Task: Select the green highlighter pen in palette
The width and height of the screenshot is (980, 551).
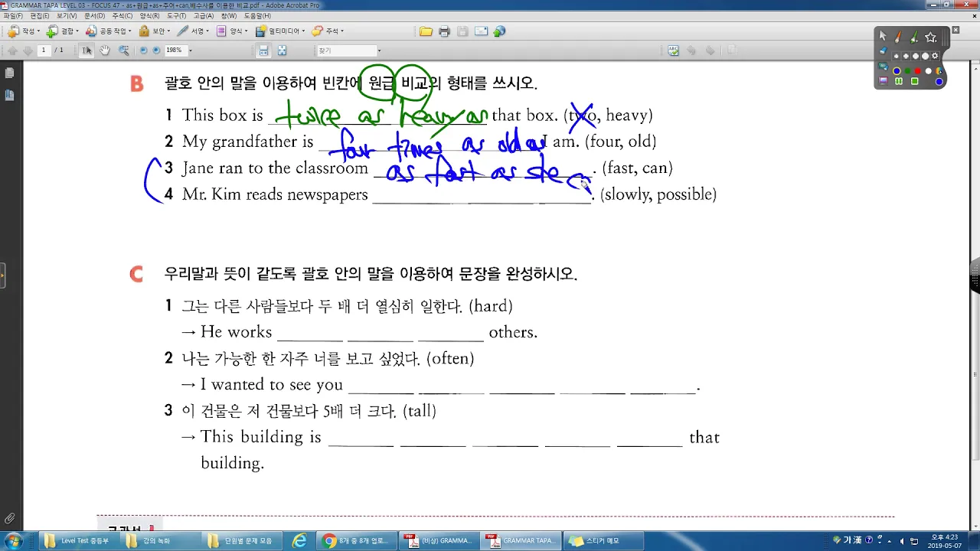Action: click(913, 37)
